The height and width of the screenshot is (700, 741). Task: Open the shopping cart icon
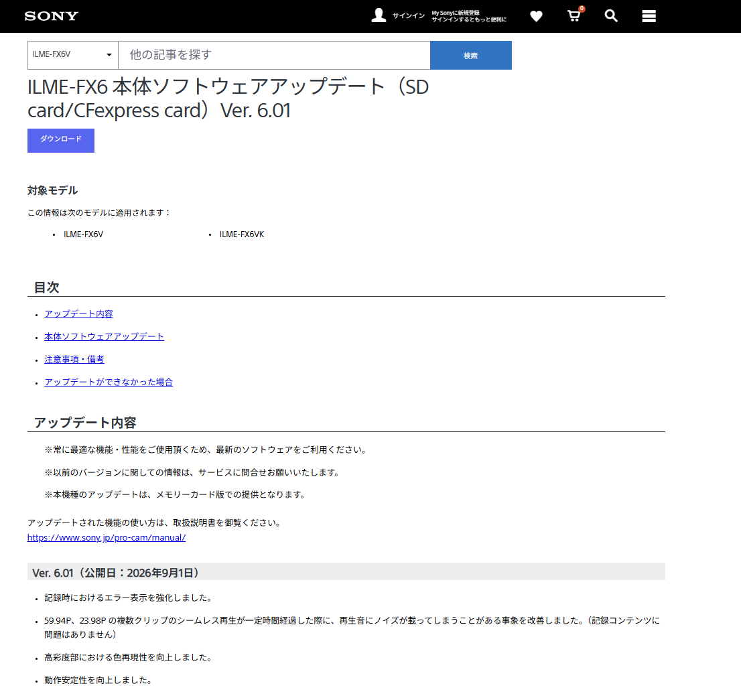[575, 15]
